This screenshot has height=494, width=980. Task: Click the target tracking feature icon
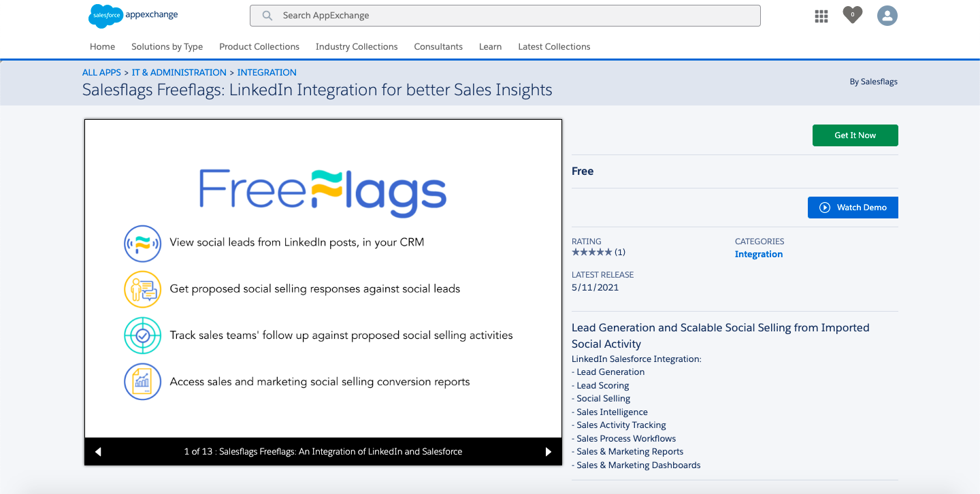tap(142, 335)
